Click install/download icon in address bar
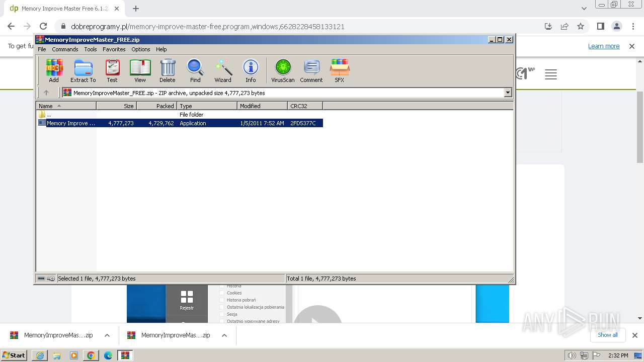 [548, 26]
